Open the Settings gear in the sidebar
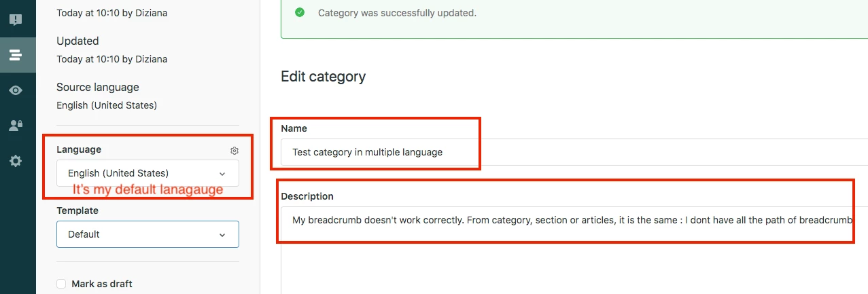This screenshot has height=294, width=868. click(16, 161)
